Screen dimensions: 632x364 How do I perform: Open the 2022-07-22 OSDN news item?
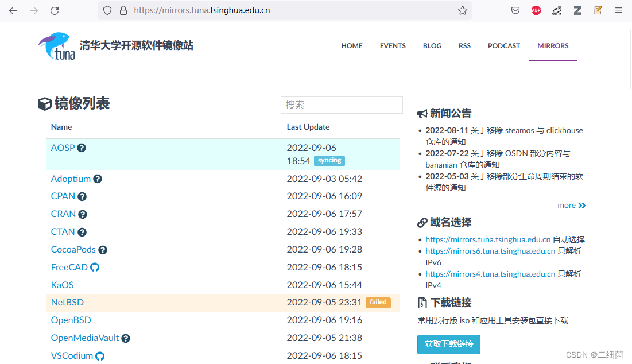coord(498,159)
